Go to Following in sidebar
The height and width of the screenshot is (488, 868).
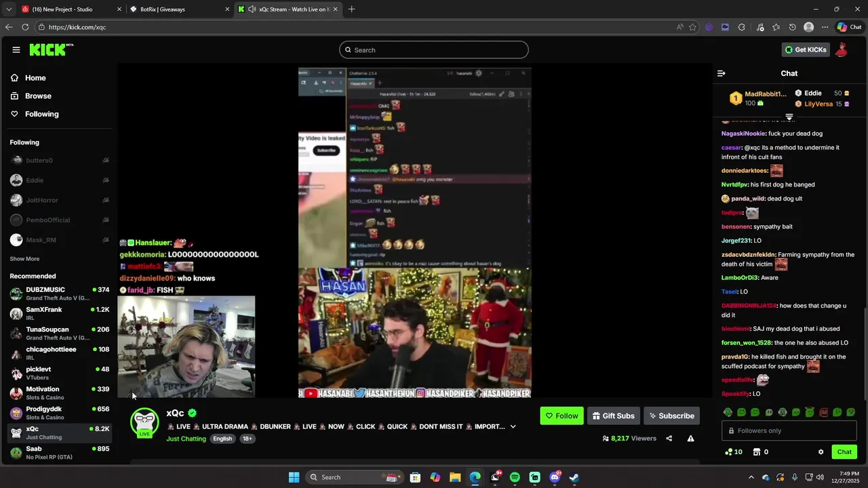point(35,114)
